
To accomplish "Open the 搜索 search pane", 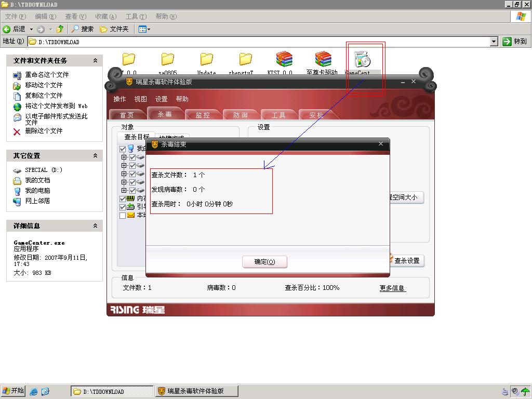I will [83, 29].
